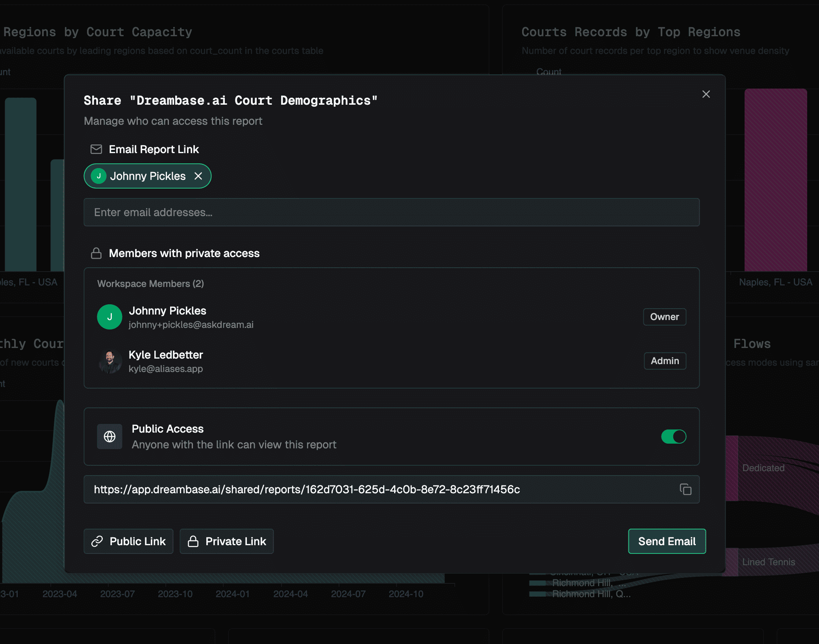Viewport: 819px width, 644px height.
Task: Click Johnny Pickles green avatar in members list
Action: pos(109,317)
